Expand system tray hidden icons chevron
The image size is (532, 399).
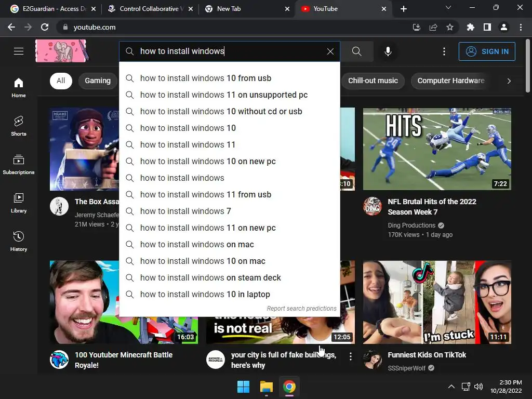(x=451, y=387)
